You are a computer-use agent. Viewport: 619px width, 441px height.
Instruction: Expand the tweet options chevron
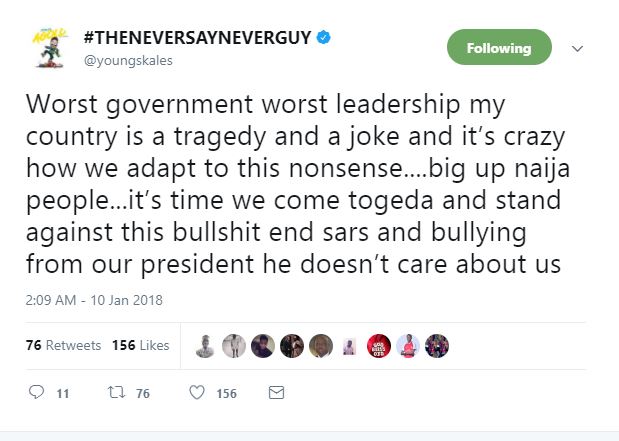click(x=577, y=48)
